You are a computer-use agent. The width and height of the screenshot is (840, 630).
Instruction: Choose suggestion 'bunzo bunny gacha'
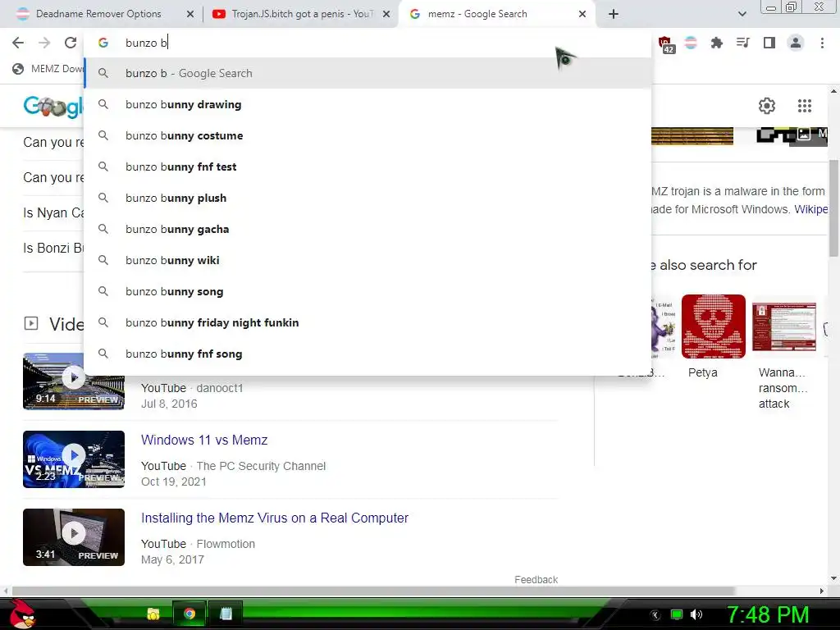[x=367, y=229]
